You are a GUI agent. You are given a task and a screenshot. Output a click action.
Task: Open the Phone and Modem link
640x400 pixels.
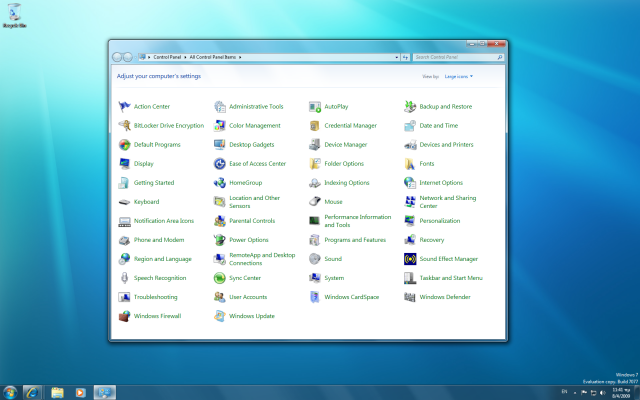(159, 240)
